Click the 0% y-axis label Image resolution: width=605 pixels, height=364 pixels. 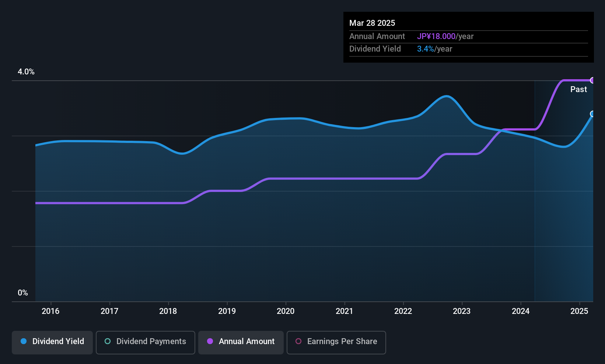(23, 293)
